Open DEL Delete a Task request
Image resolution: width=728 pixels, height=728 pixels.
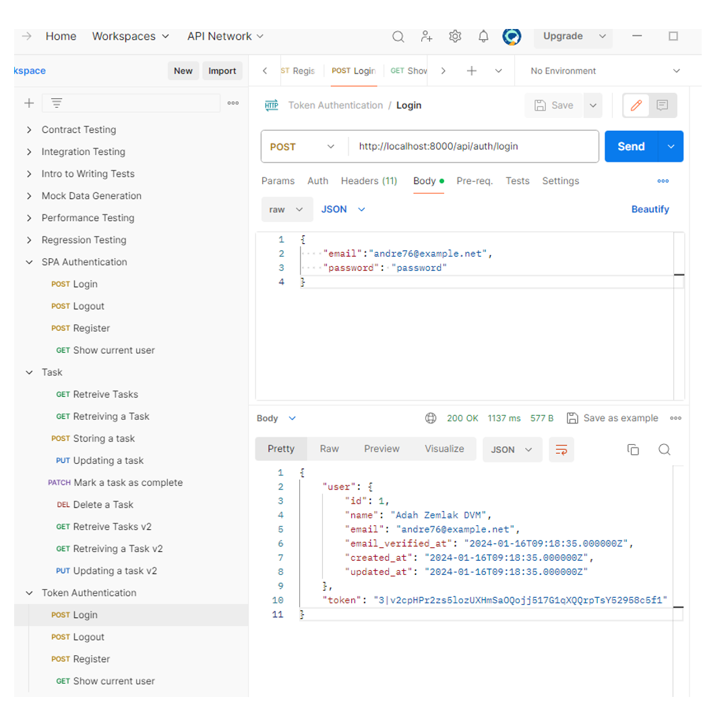tap(95, 505)
